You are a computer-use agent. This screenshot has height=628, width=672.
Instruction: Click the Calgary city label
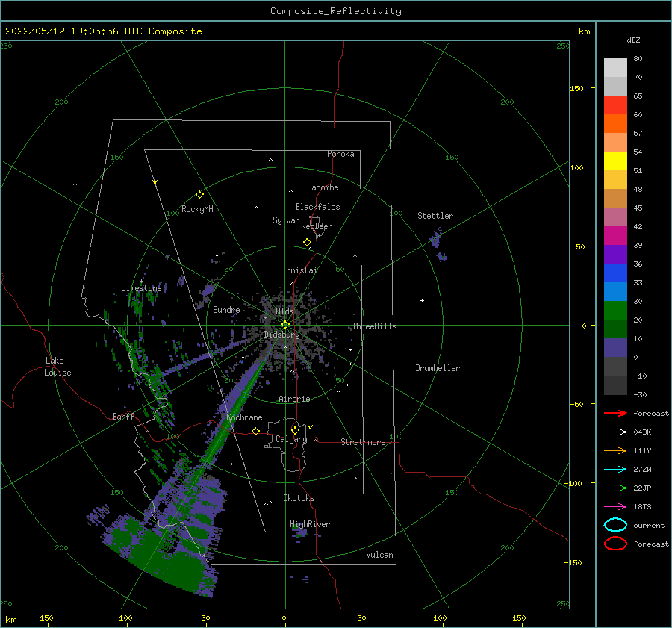[x=291, y=439]
